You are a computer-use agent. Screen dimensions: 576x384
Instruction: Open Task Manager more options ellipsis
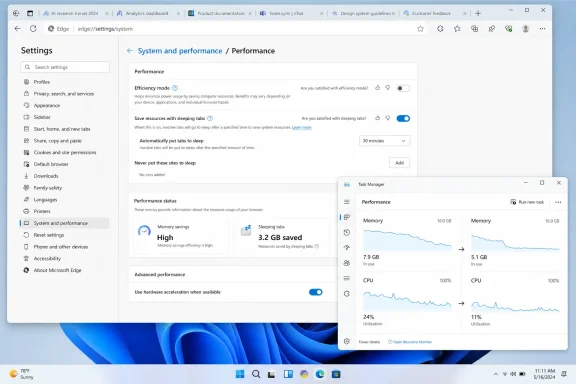click(558, 202)
